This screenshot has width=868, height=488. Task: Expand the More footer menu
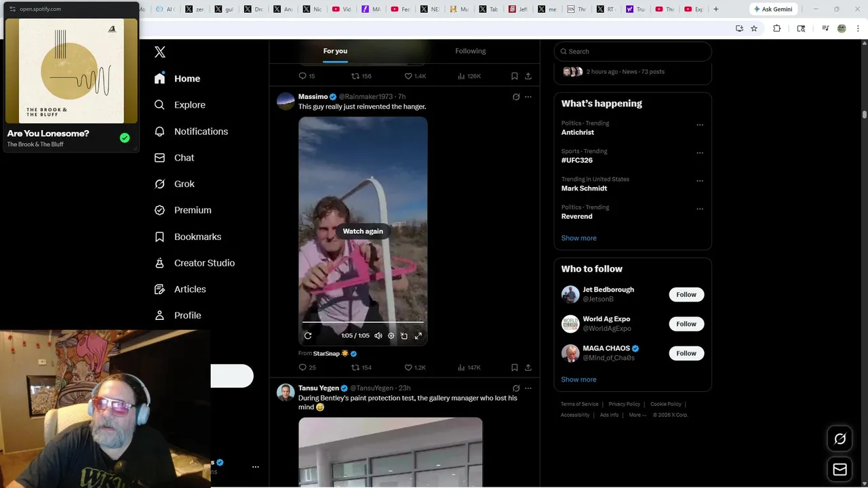point(637,415)
